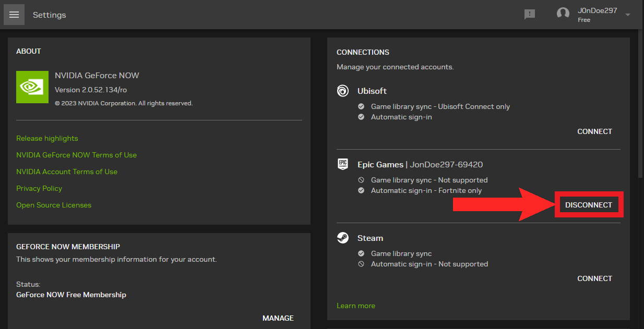Connect the Steam account

594,278
